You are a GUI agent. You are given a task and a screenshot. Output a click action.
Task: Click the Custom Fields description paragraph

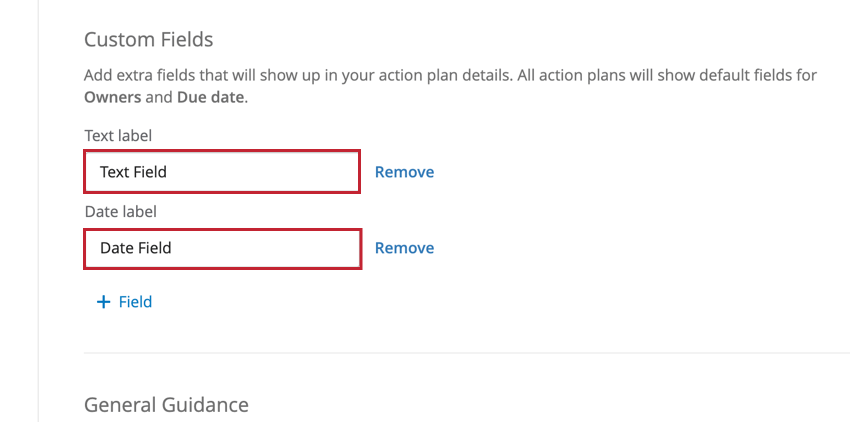[450, 75]
